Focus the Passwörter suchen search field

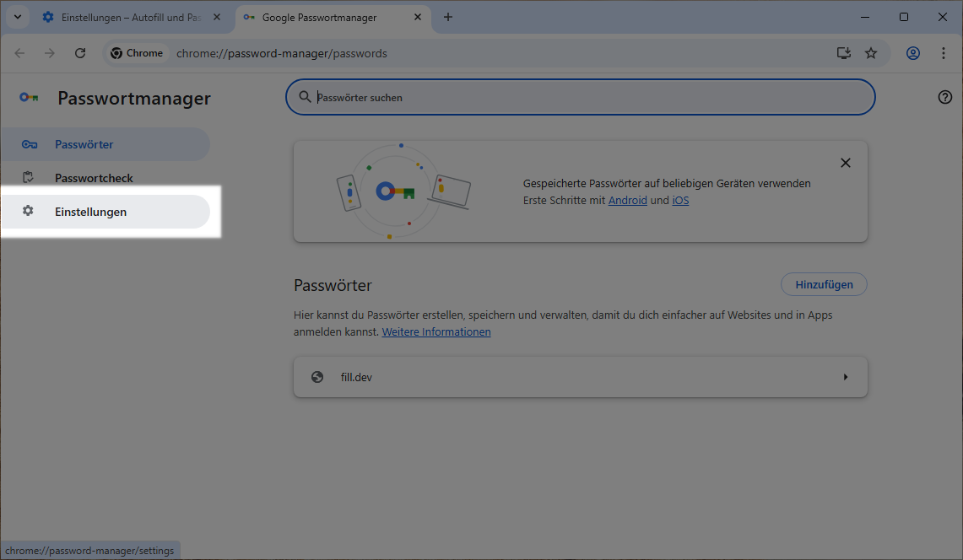581,97
